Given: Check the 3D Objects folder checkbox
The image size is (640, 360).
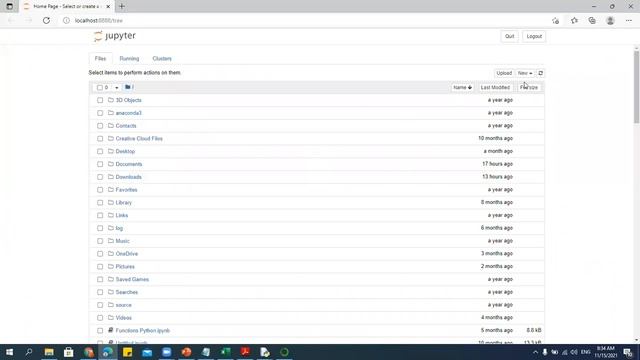Looking at the screenshot, I should click(100, 100).
